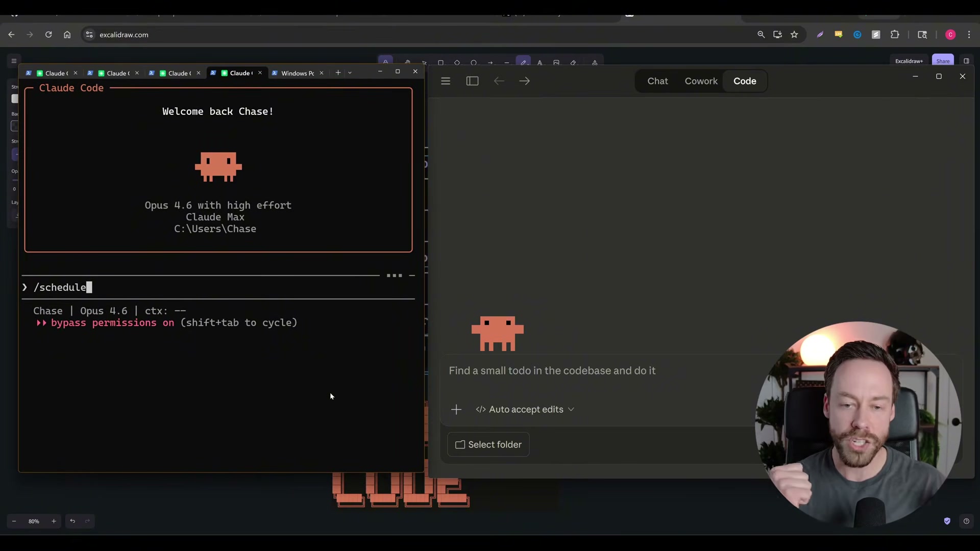Select the Excalidraw diamond shape tool
This screenshot has height=551, width=980.
coord(457,63)
